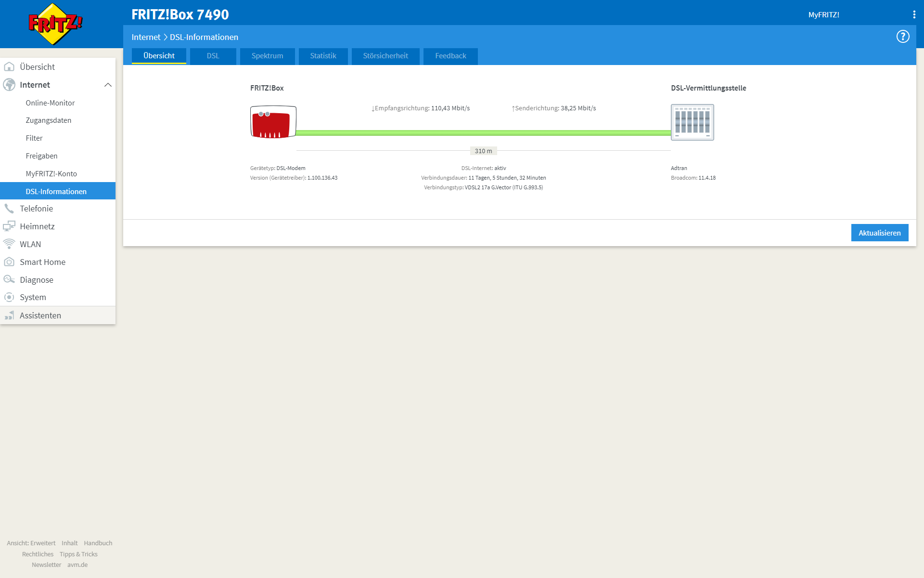Image resolution: width=924 pixels, height=578 pixels.
Task: Click the Diagnose icon in sidebar
Action: click(x=9, y=280)
